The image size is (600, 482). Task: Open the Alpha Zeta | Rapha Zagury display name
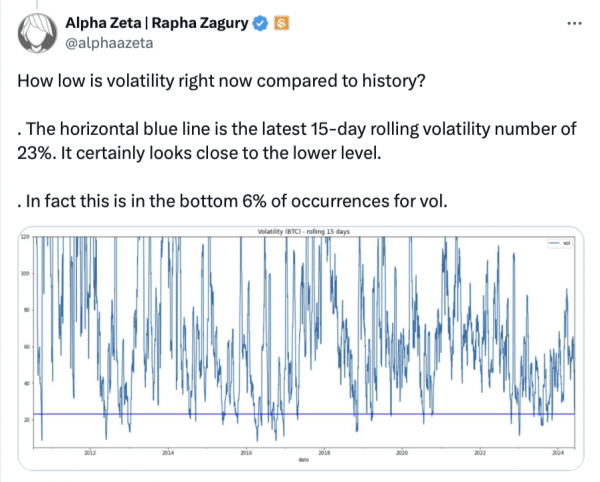156,22
